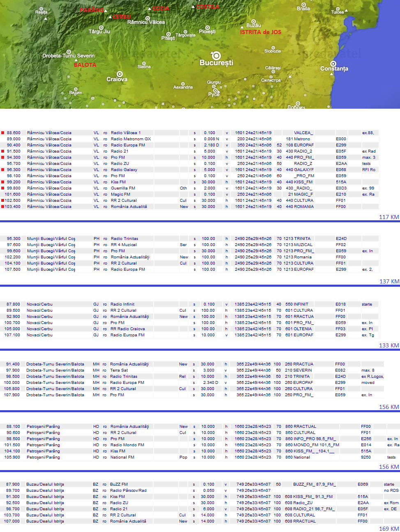Select the RR 4 Muzical station name
The height and width of the screenshot is (532, 400).
124,245
